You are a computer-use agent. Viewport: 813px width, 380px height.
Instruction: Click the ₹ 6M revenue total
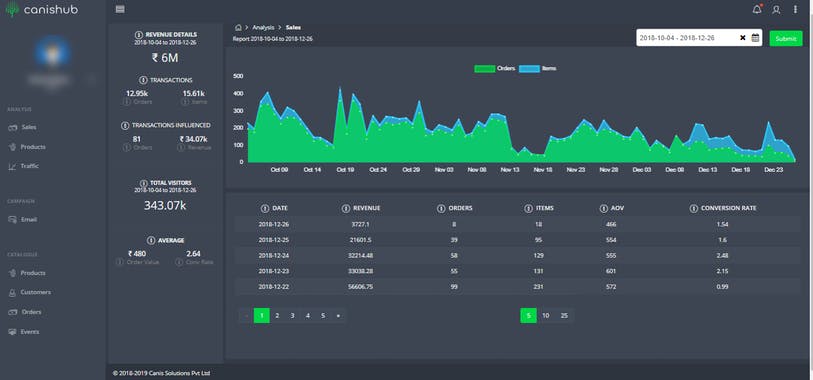[x=165, y=58]
